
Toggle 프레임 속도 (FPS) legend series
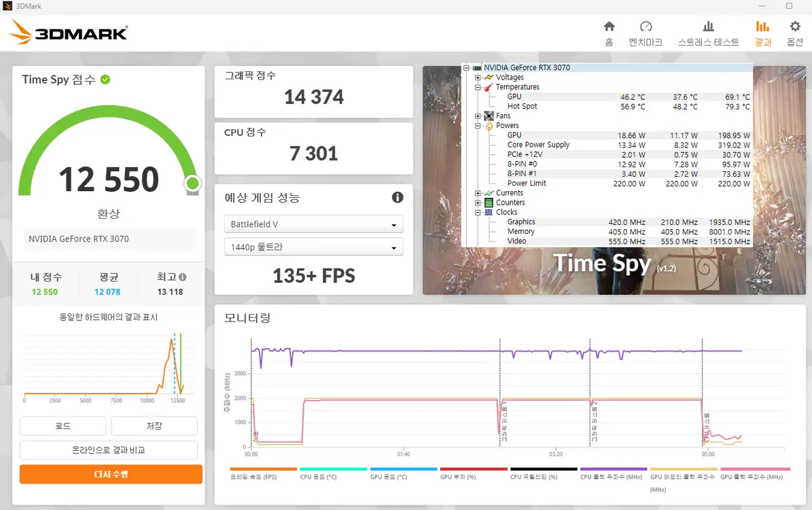pyautogui.click(x=263, y=474)
